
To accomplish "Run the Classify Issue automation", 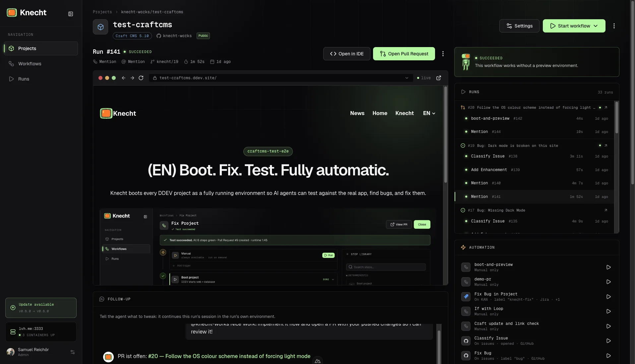I will point(608,341).
